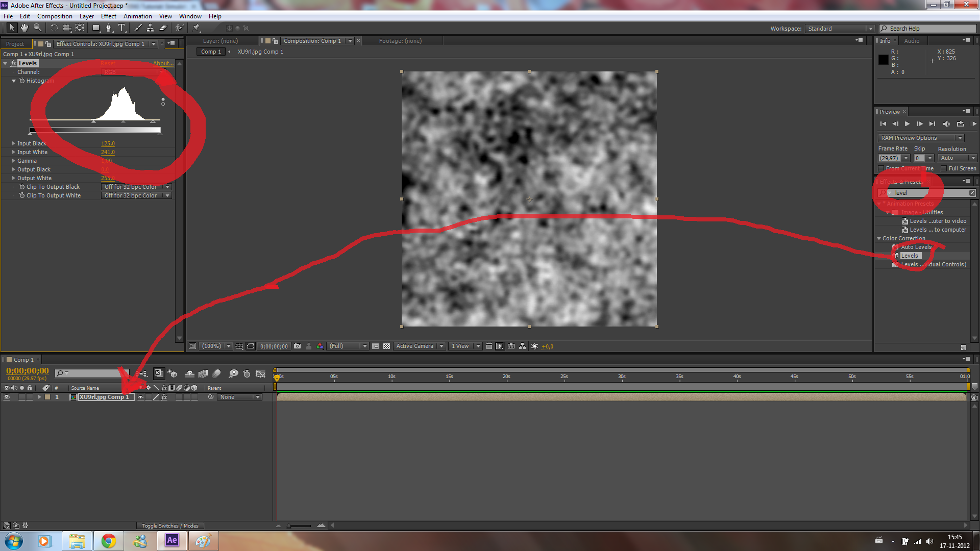Open the Comp Mini-Flowchart in the timeline
This screenshot has height=551, width=980.
(x=143, y=373)
